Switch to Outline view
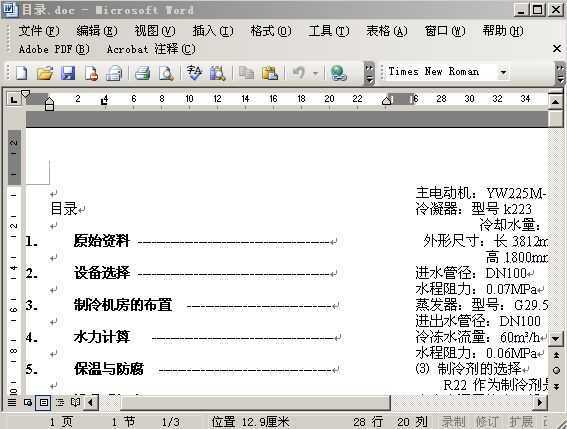 coord(60,402)
